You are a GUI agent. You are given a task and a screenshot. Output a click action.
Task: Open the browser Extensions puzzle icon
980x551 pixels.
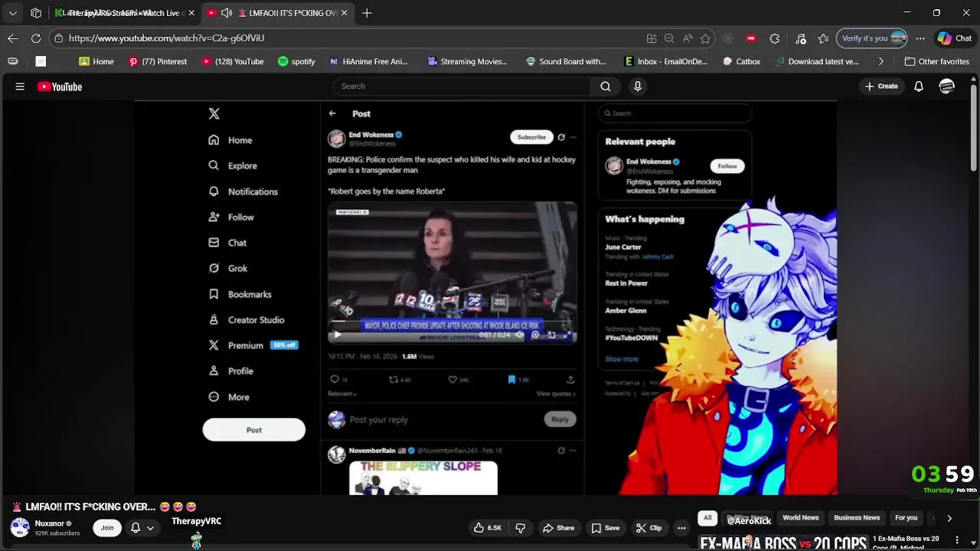pyautogui.click(x=775, y=38)
